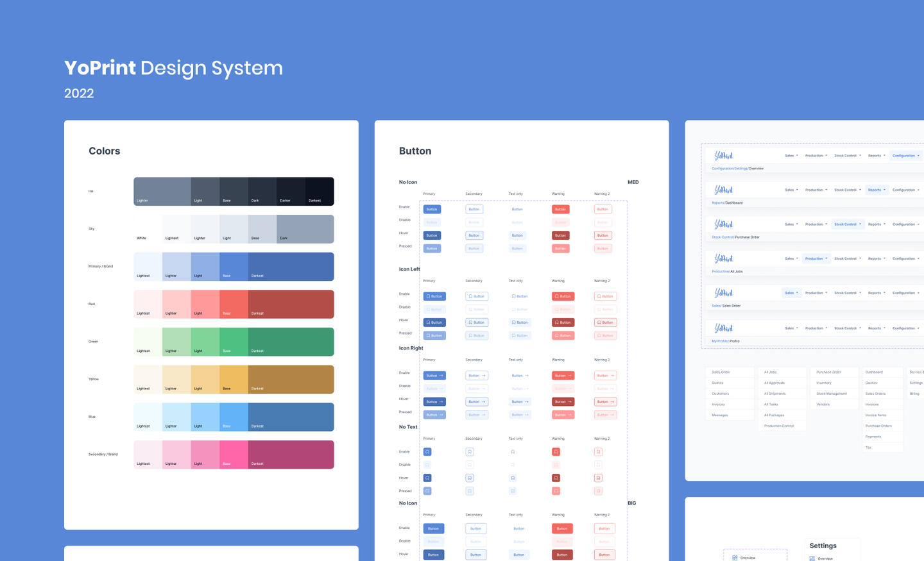Click the Pressed Warning icon-only button under No Text
924x561 pixels.
click(x=556, y=491)
